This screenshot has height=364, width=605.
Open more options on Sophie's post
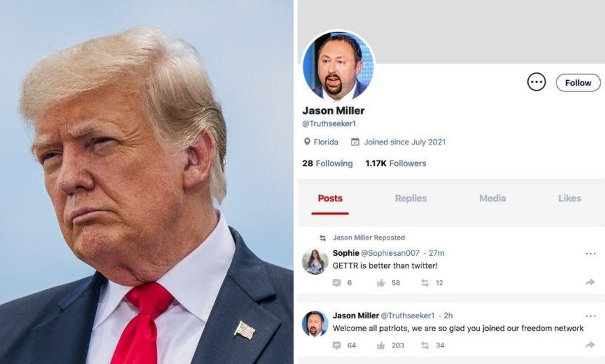(x=591, y=254)
